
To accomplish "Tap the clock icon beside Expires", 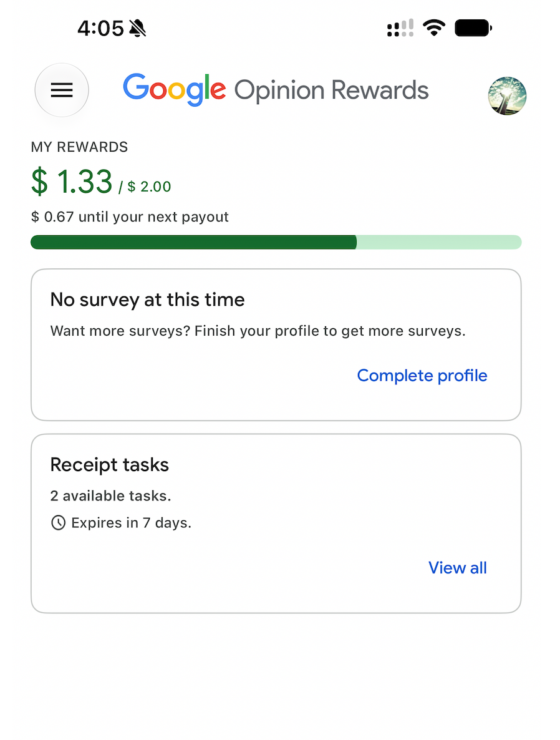I will point(59,523).
